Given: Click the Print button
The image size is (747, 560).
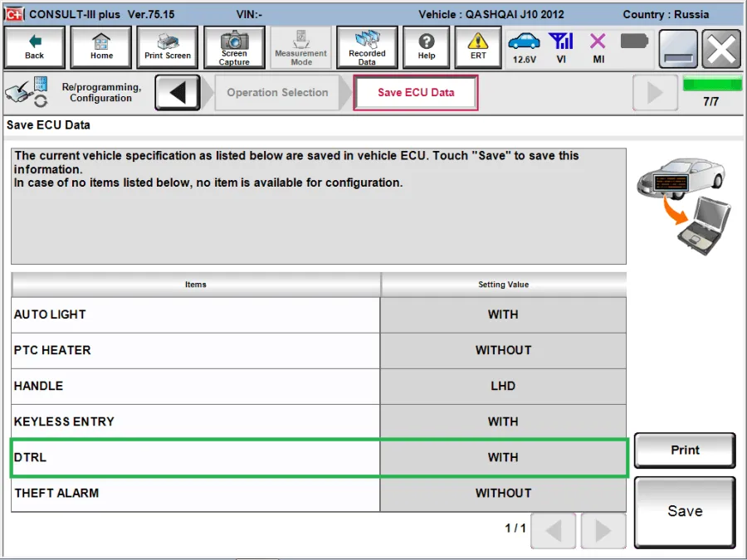Looking at the screenshot, I should (685, 450).
